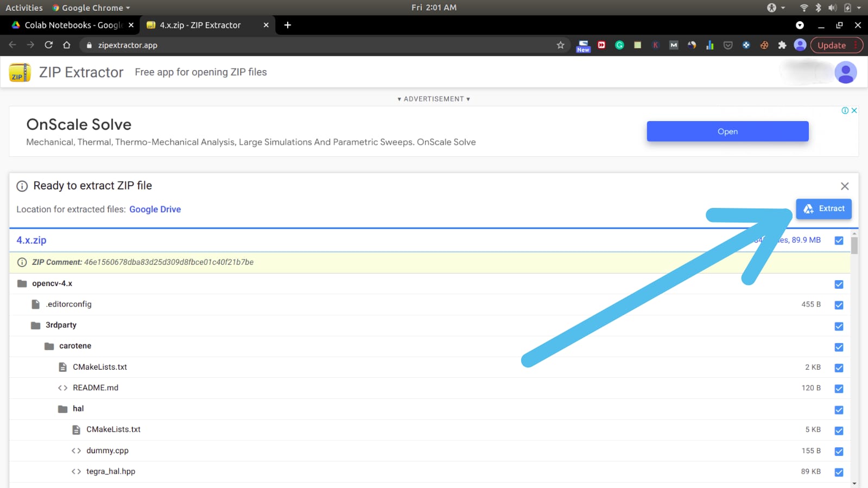Viewport: 868px width, 488px height.
Task: Open the M extension icon
Action: [674, 45]
